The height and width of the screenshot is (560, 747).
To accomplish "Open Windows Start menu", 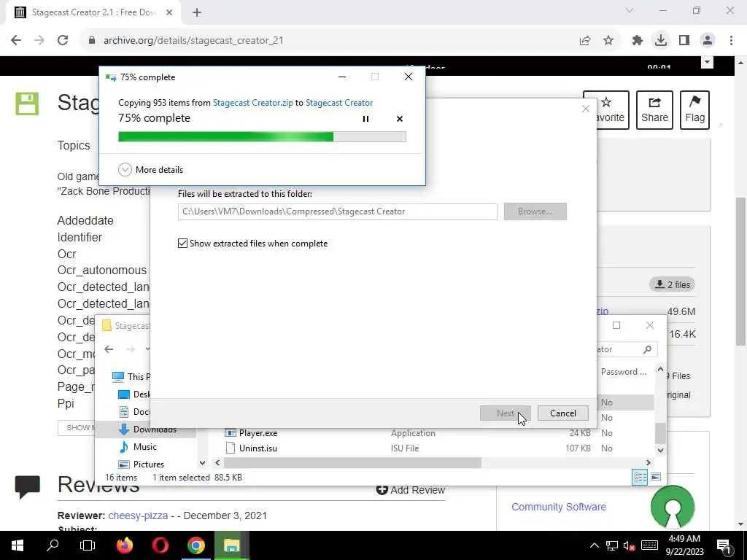I will [x=18, y=545].
